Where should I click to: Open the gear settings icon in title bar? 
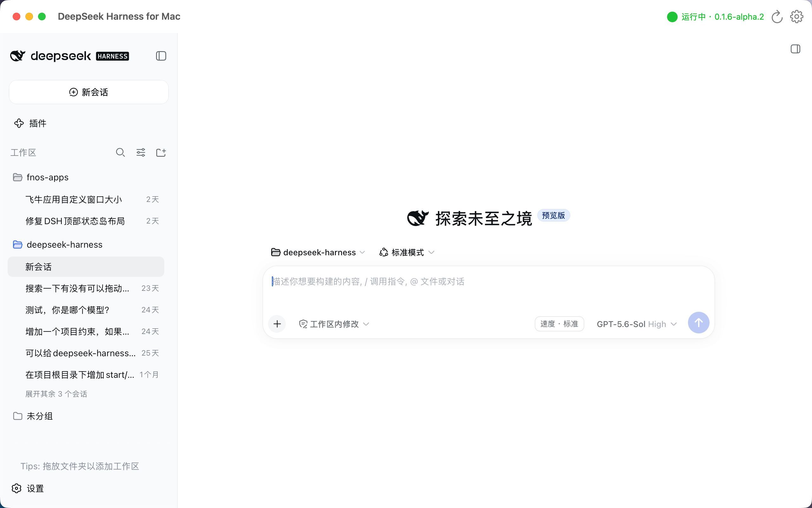pos(796,17)
